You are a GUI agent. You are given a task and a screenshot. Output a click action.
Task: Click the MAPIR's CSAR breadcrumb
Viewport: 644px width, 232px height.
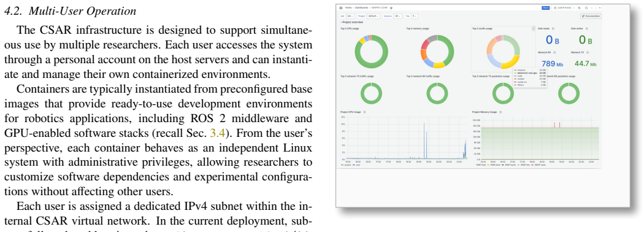379,8
